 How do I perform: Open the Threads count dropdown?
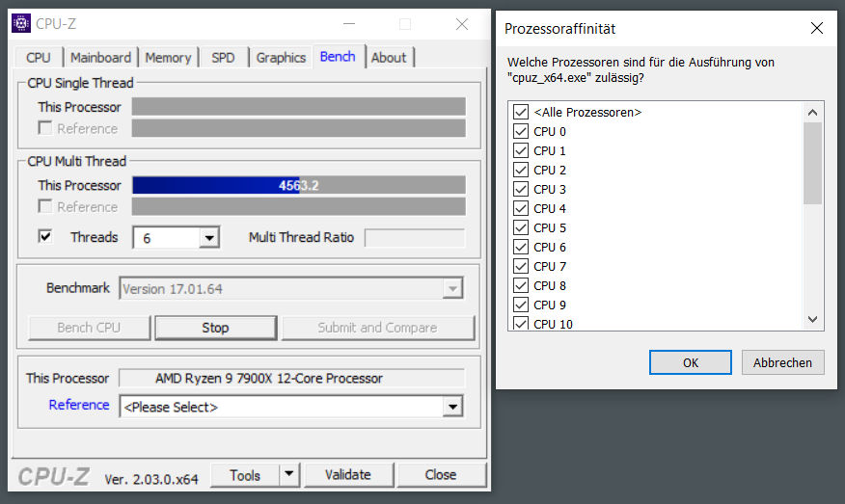point(208,237)
